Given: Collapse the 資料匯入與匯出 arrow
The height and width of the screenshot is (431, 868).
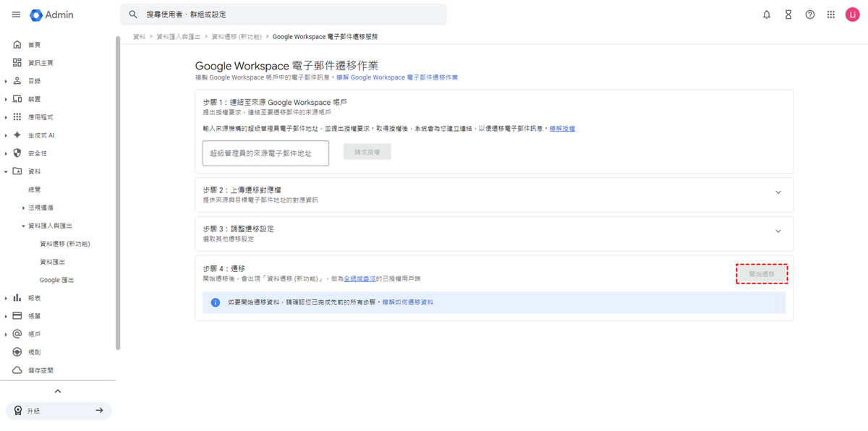Looking at the screenshot, I should (23, 226).
